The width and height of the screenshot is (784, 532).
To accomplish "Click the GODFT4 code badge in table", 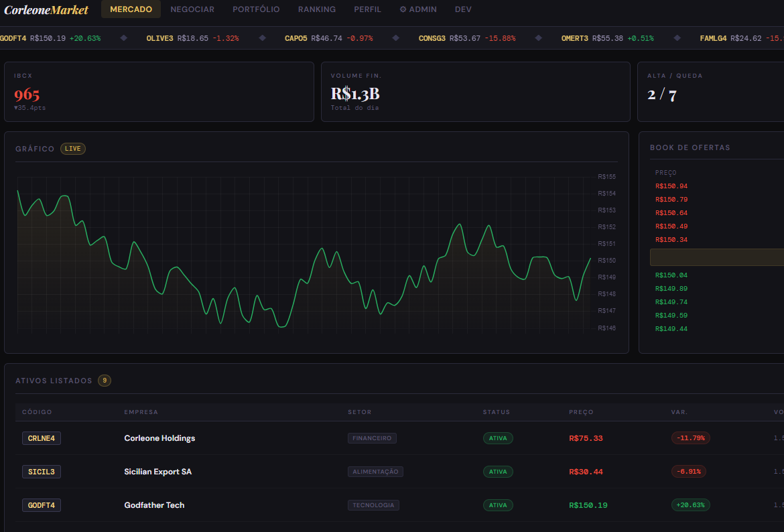I will (42, 505).
